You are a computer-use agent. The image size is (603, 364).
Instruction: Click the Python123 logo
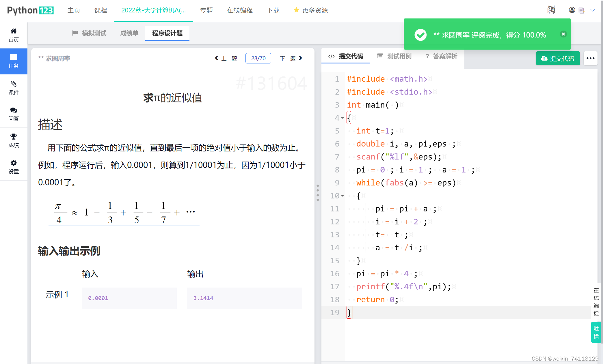click(x=30, y=10)
